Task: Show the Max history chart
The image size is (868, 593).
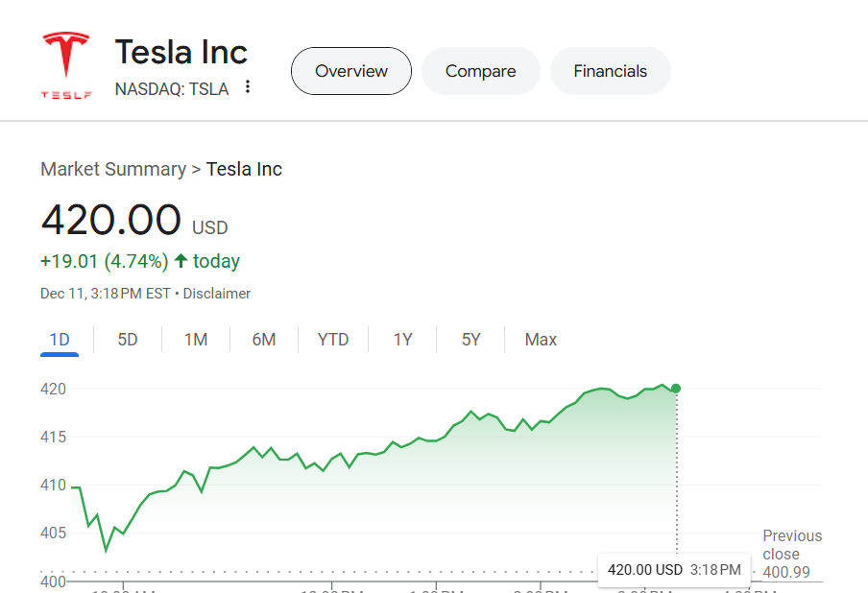Action: pos(541,340)
